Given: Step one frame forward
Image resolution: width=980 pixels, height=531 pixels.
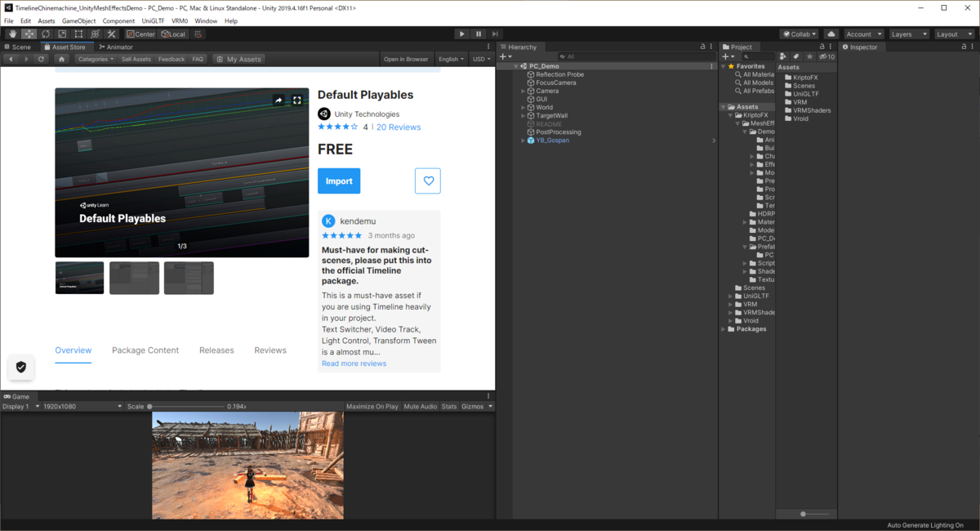Looking at the screenshot, I should (494, 34).
